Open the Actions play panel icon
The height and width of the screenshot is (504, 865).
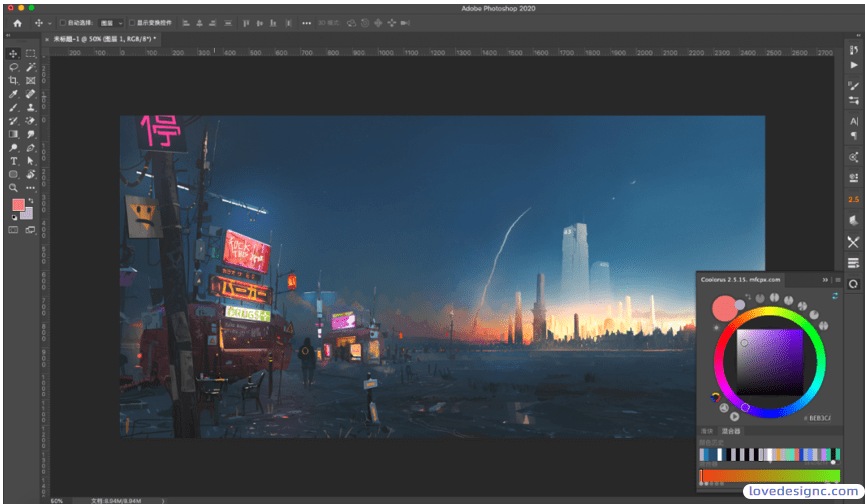(x=853, y=65)
